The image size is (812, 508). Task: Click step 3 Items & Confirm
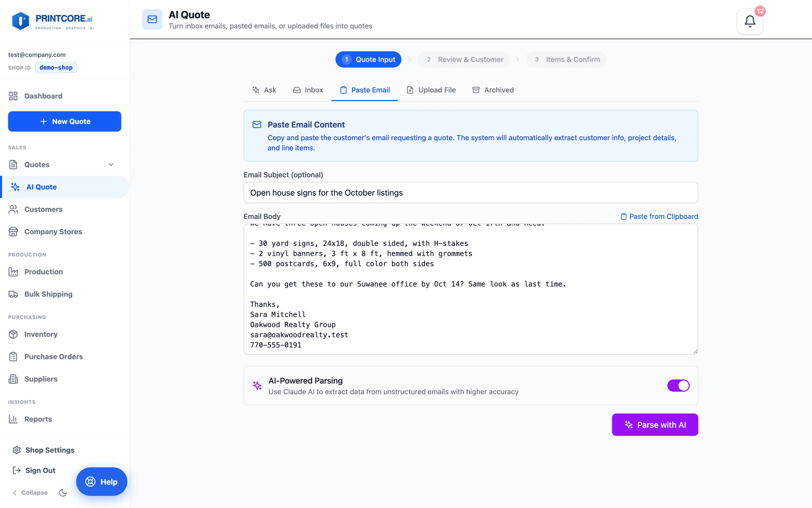(x=566, y=60)
